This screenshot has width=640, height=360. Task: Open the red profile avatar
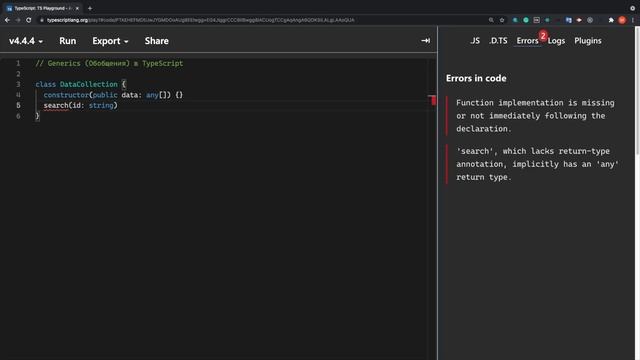pyautogui.click(x=622, y=20)
